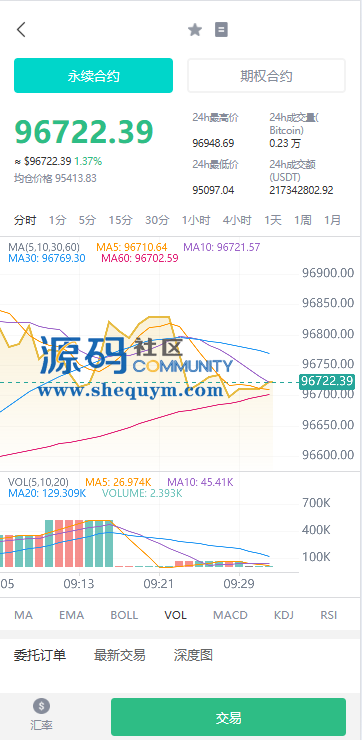
Task: Open the 委托订单 orders tab
Action: pos(40,655)
